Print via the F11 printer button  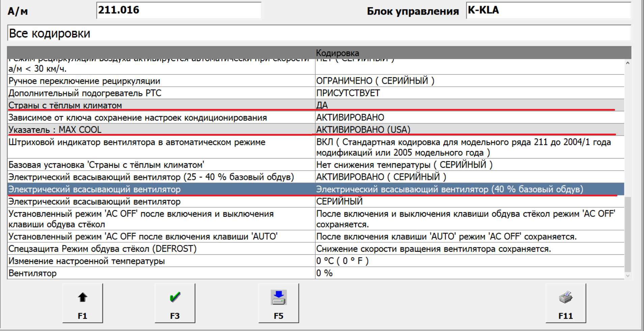tap(566, 303)
